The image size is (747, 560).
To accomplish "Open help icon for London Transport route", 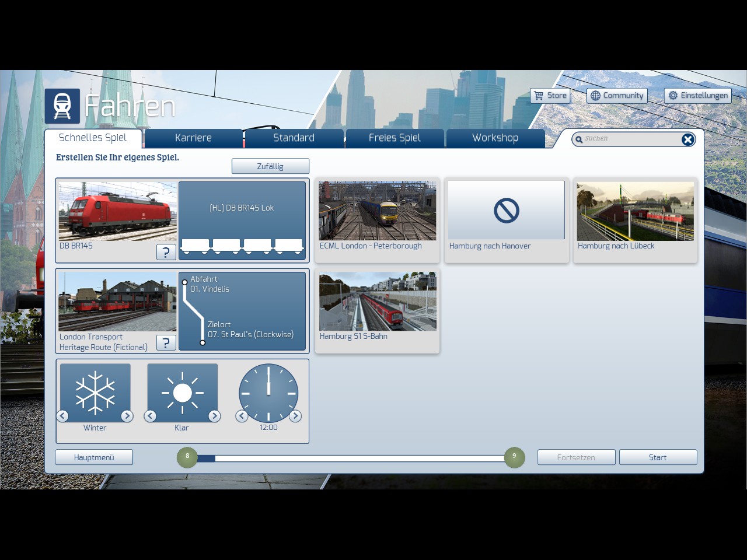I will pos(166,342).
